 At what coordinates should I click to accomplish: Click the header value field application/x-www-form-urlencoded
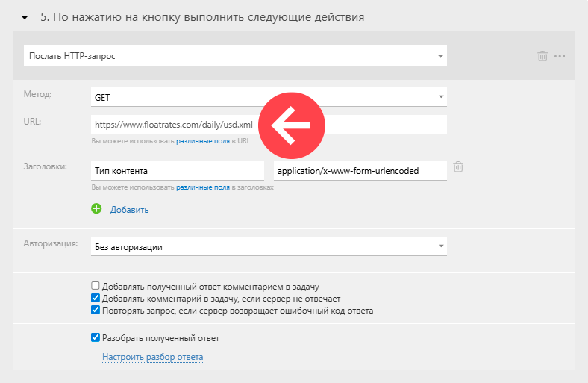click(x=360, y=170)
